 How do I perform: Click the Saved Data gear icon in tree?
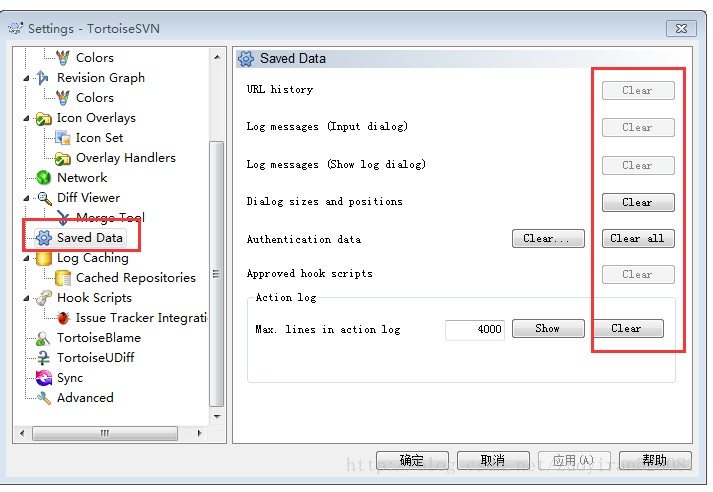[44, 237]
